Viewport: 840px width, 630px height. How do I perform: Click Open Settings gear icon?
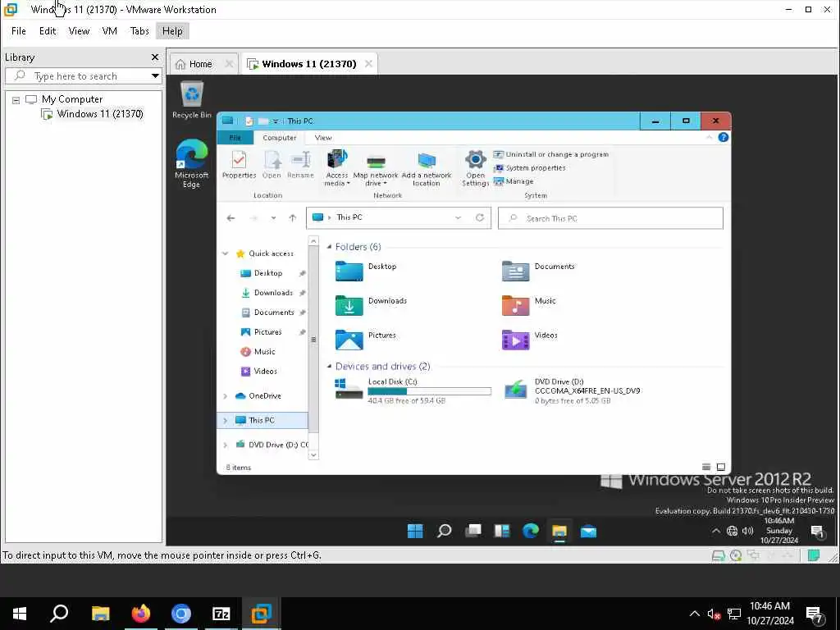coord(475,167)
